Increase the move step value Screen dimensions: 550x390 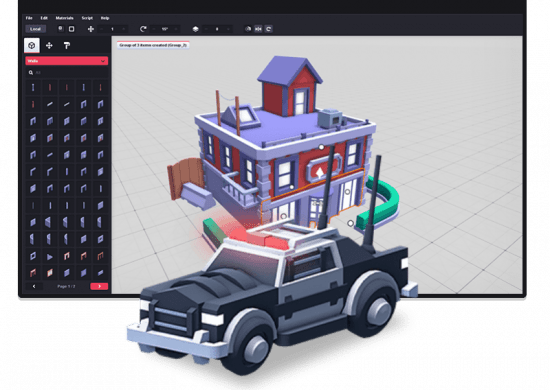coord(123,29)
